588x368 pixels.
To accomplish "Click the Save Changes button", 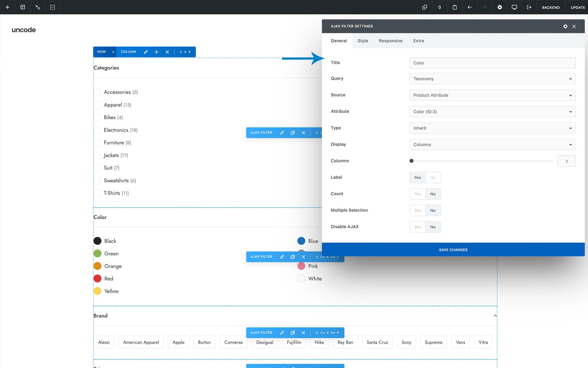I will pyautogui.click(x=453, y=250).
